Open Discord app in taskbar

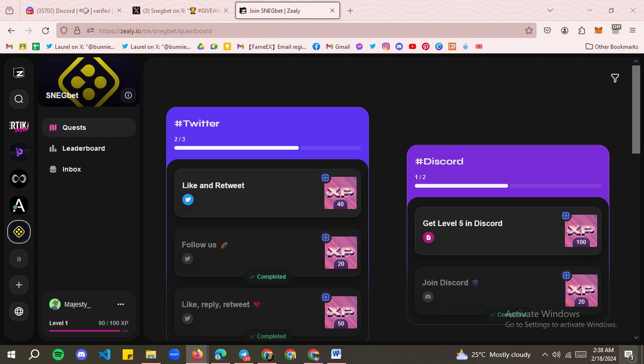[x=82, y=354]
